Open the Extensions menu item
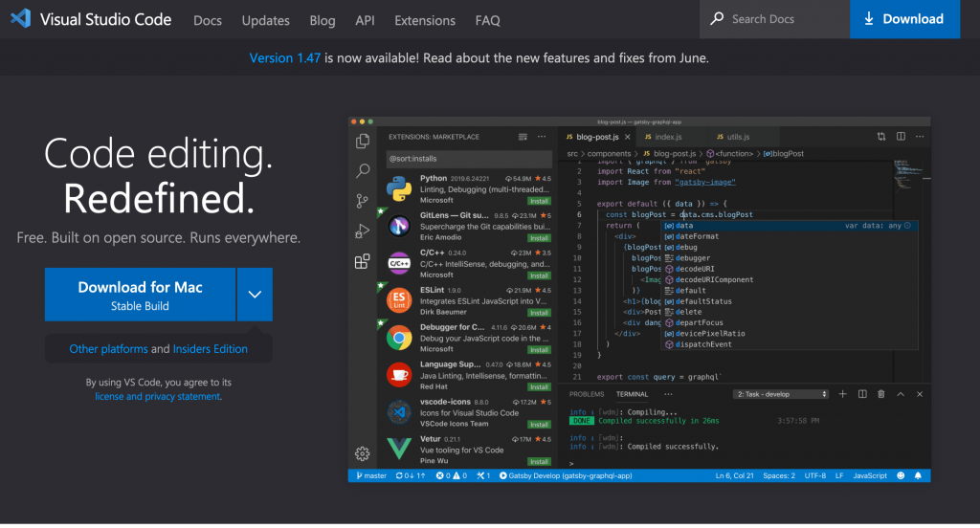Image resolution: width=980 pixels, height=528 pixels. pyautogui.click(x=425, y=21)
